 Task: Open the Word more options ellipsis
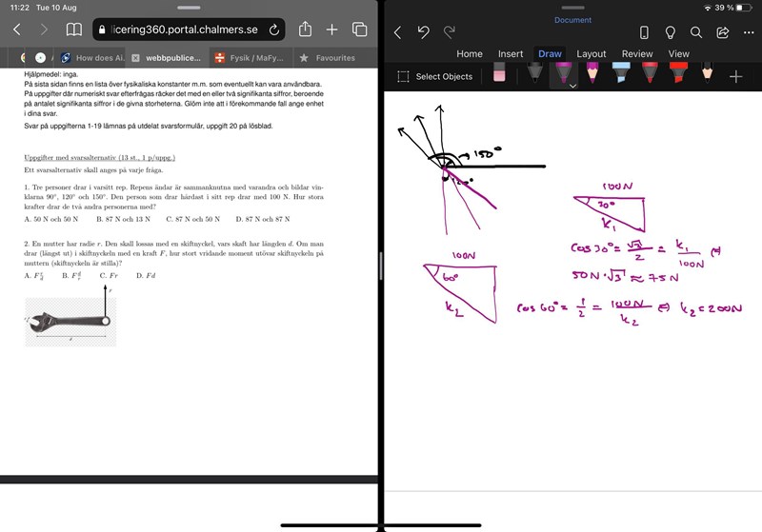pos(748,32)
